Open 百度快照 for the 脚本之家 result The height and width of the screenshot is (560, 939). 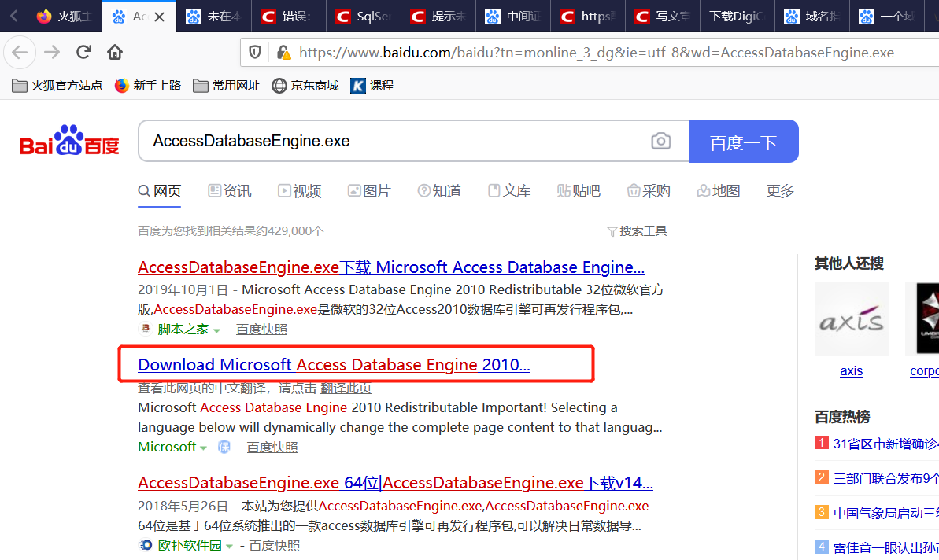(261, 330)
